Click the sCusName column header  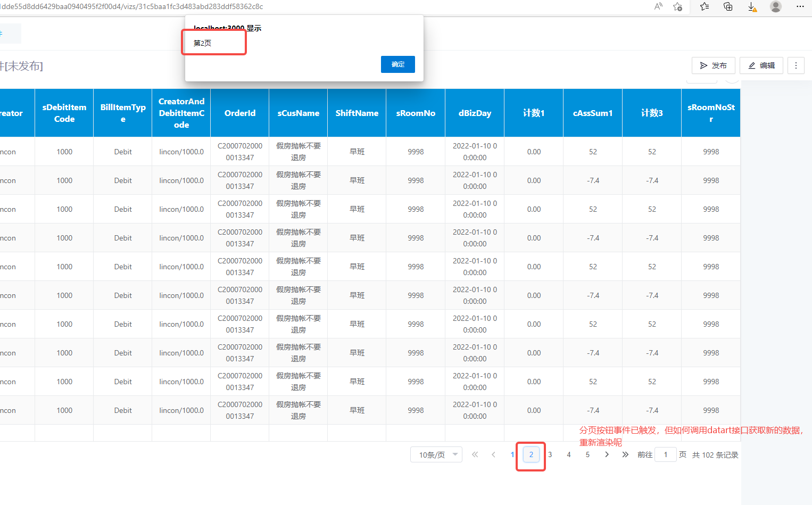tap(299, 113)
